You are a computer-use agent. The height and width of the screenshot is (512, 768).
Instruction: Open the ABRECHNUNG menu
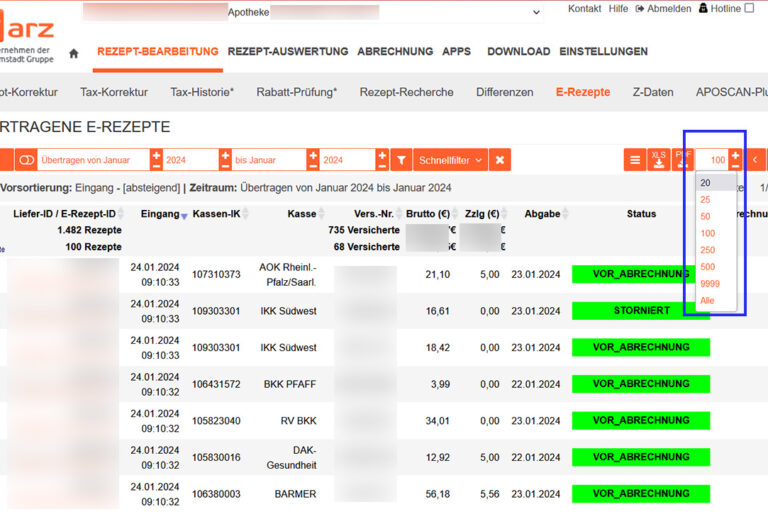[395, 52]
